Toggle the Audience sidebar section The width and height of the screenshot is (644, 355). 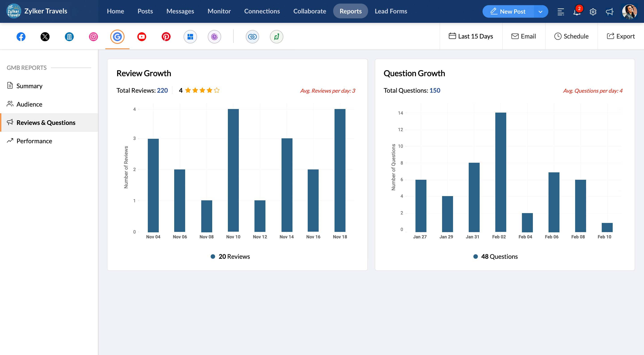[29, 104]
